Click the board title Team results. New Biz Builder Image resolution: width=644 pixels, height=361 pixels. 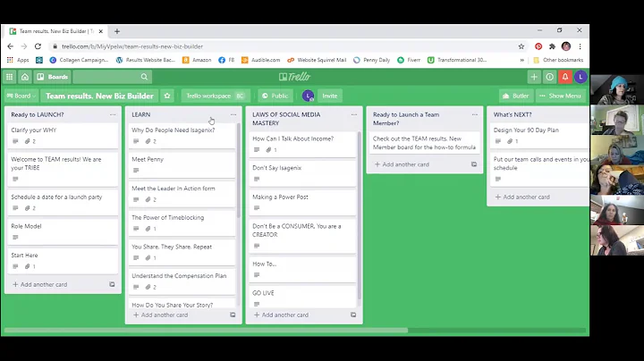[x=99, y=96]
